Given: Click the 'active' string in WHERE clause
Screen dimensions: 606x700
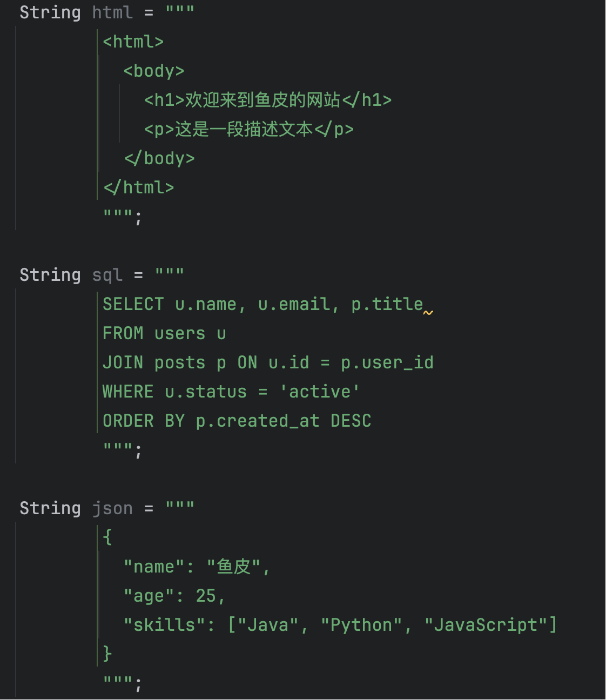Looking at the screenshot, I should tap(319, 392).
